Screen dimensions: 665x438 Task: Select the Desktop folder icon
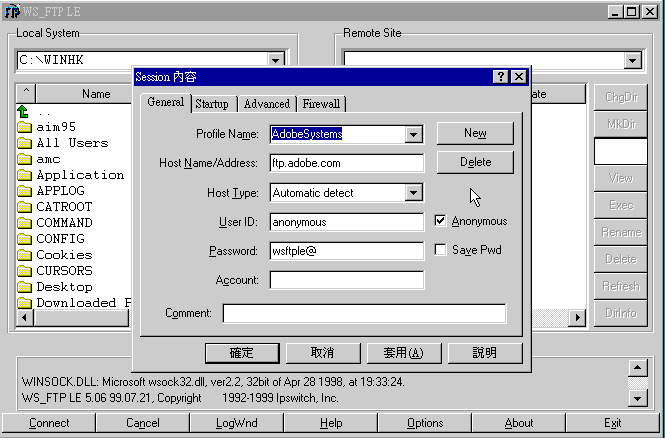[x=24, y=287]
